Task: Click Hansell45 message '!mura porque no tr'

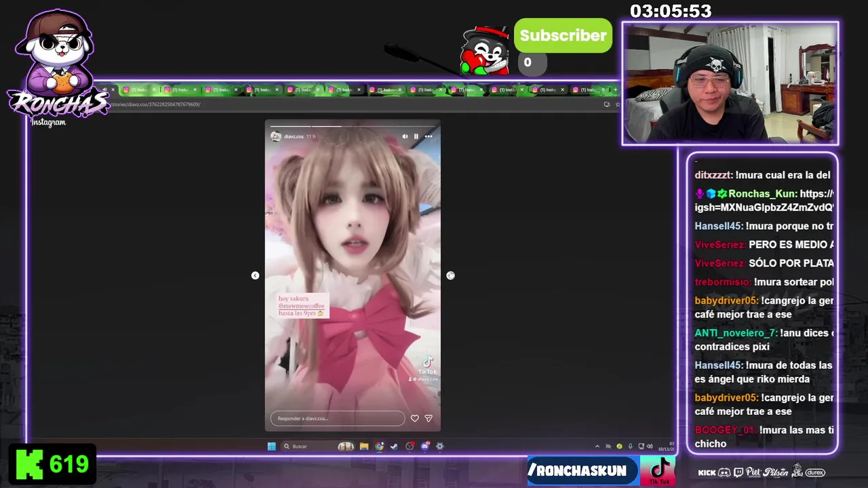Action: point(764,226)
